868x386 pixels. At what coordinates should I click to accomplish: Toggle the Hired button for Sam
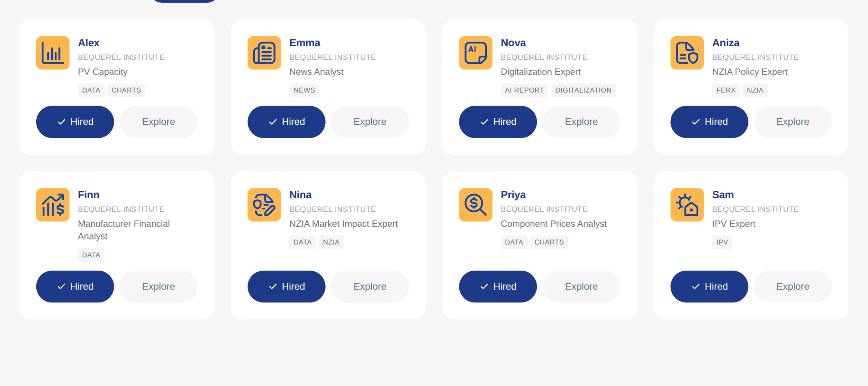coord(709,287)
